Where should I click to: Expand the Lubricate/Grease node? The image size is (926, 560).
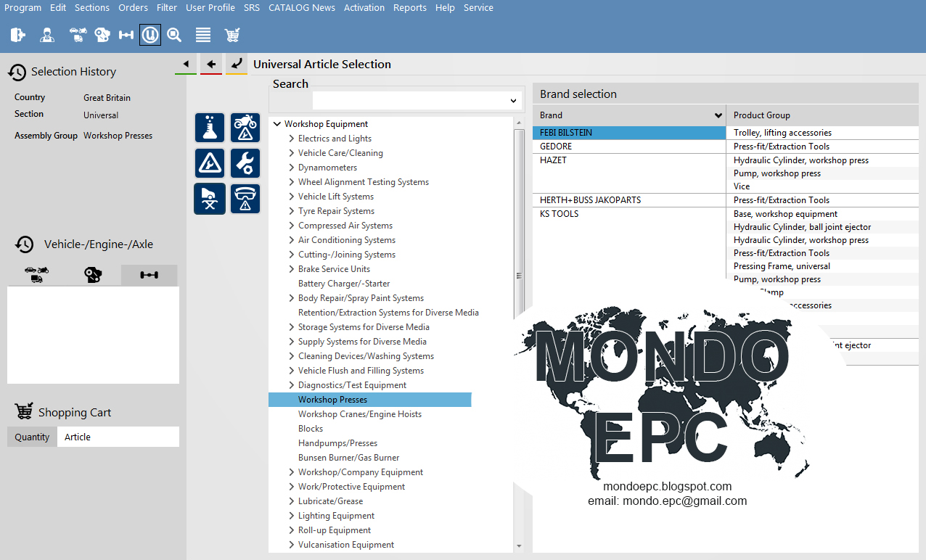291,501
